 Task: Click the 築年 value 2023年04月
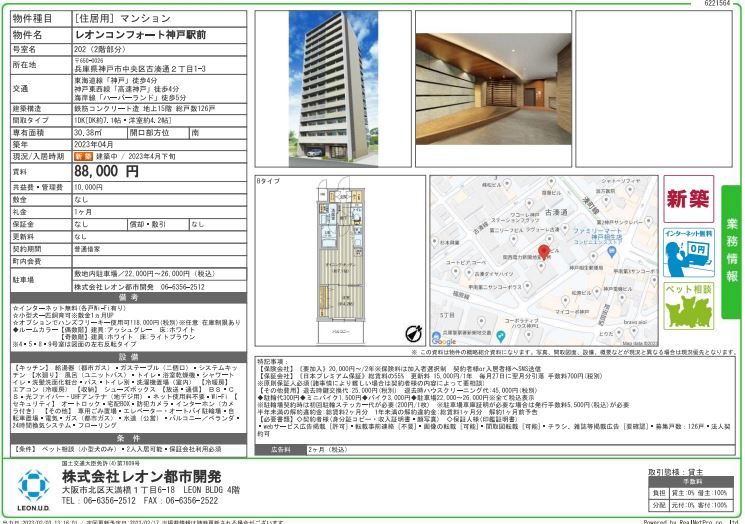coord(94,144)
